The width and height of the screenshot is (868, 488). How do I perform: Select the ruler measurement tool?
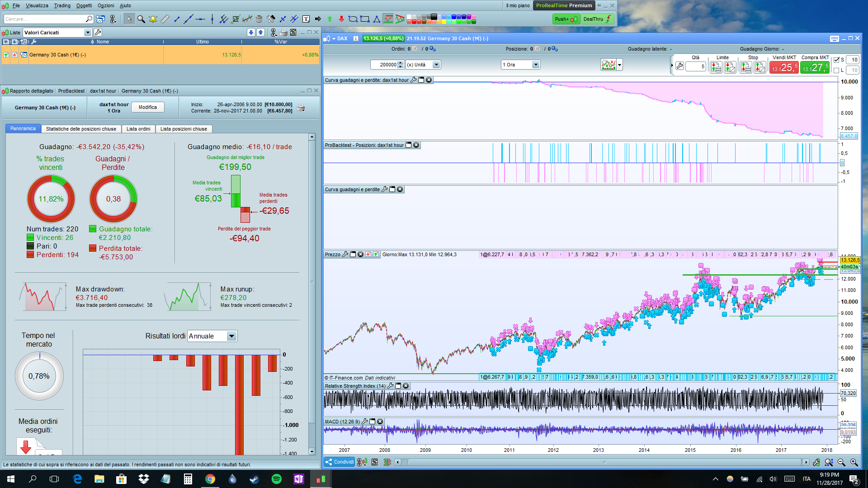point(165,19)
